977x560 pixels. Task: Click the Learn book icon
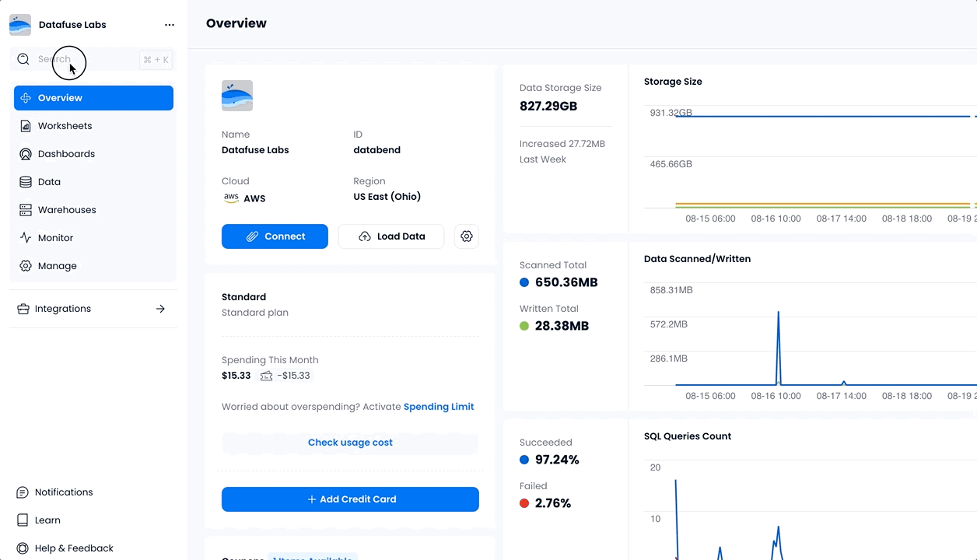[23, 520]
